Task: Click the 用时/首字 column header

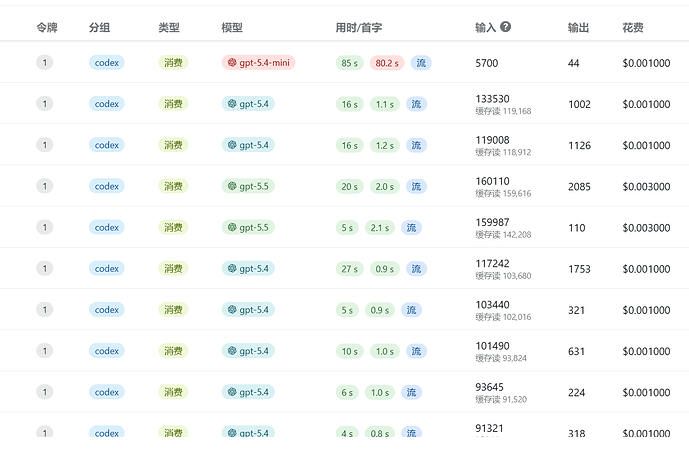Action: pos(359,28)
